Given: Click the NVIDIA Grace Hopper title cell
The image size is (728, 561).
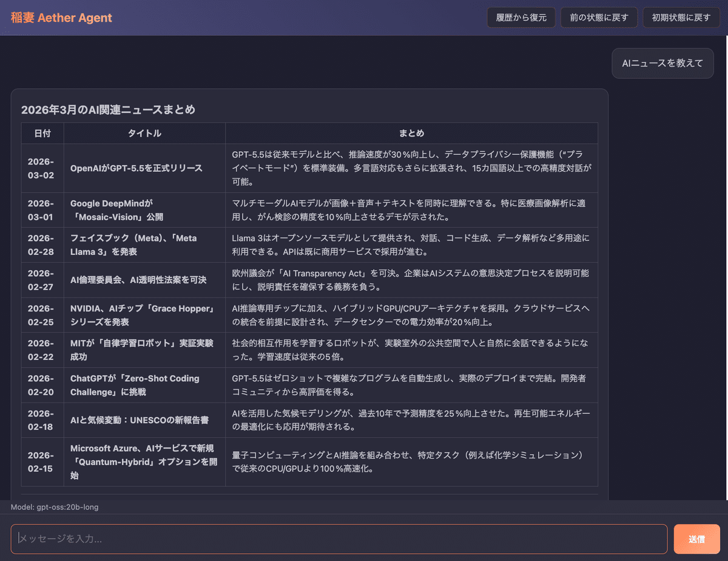Looking at the screenshot, I should coord(144,315).
